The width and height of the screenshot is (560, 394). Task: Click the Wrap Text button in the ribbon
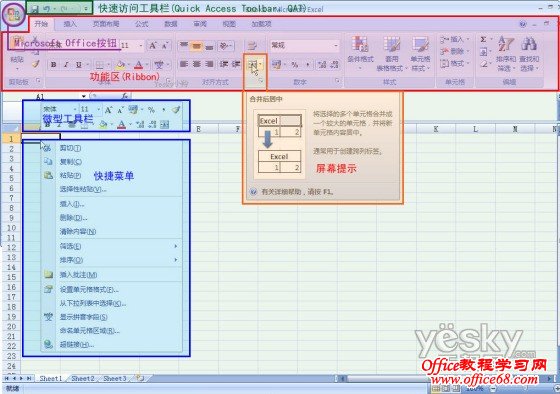tap(252, 45)
